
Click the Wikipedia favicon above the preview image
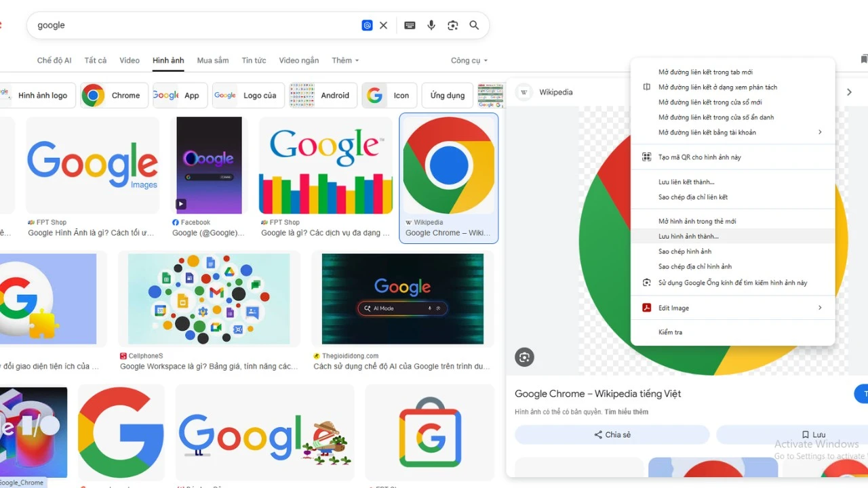point(524,92)
